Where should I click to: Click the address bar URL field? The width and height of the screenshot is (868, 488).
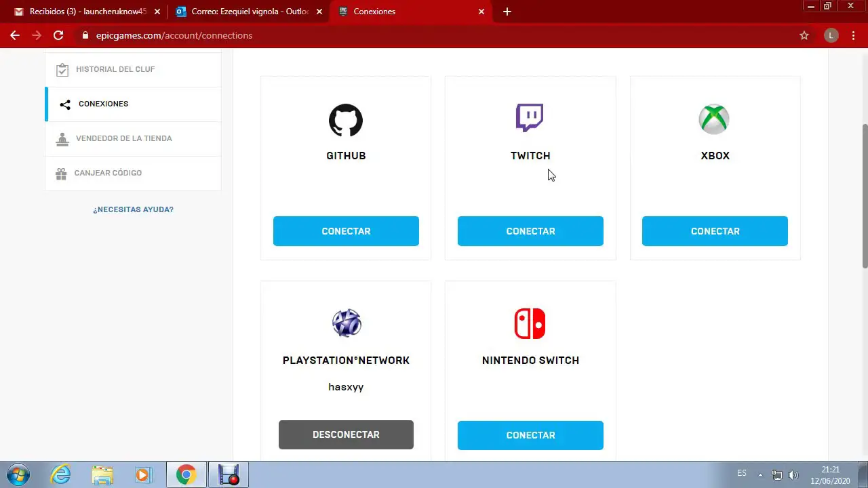pos(434,35)
